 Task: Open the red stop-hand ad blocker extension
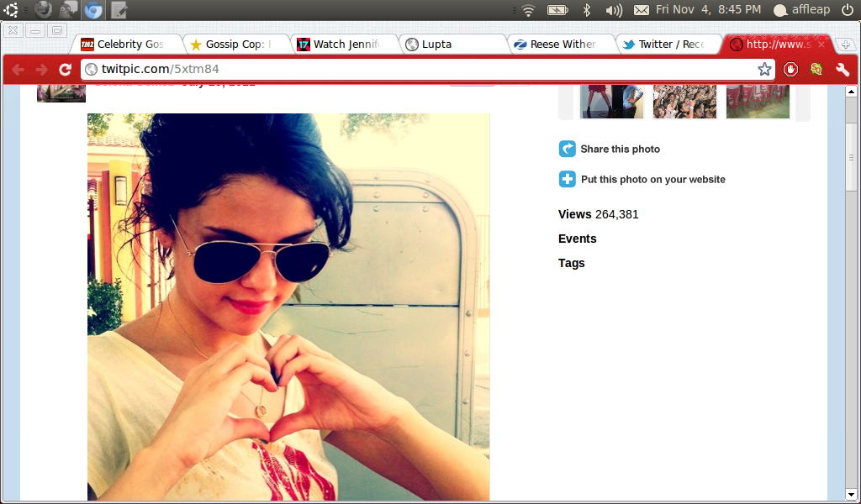pos(790,69)
